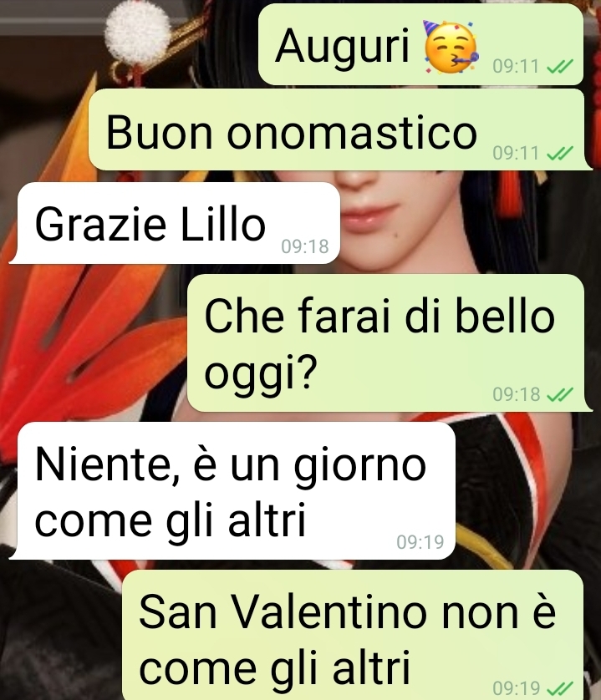Click the 09:18 timestamp on Grazie Lillo
The height and width of the screenshot is (700, 601).
point(305,246)
